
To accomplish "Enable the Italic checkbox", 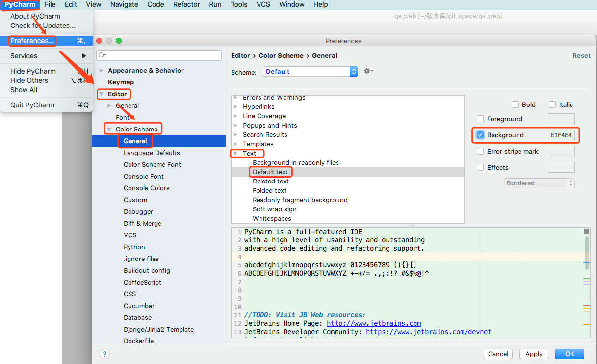I will coord(552,104).
